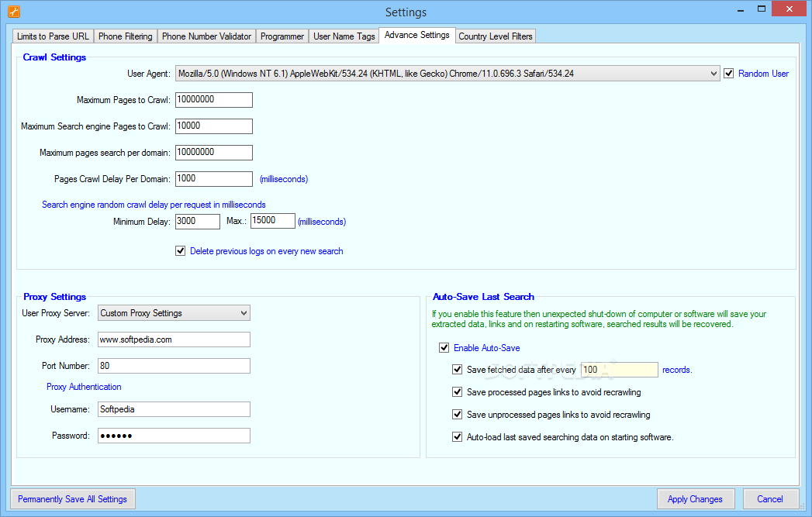812x517 pixels.
Task: Click the Maximum pages search per domain field
Action: [214, 153]
